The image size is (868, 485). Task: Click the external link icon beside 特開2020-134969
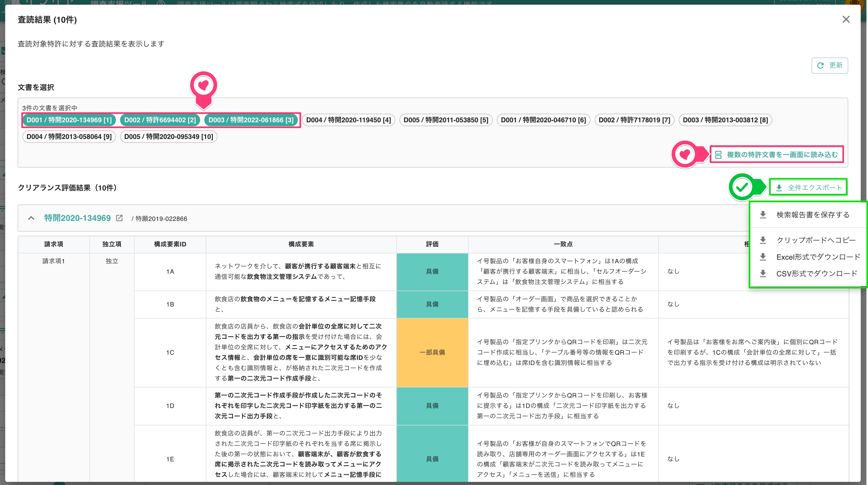point(119,218)
